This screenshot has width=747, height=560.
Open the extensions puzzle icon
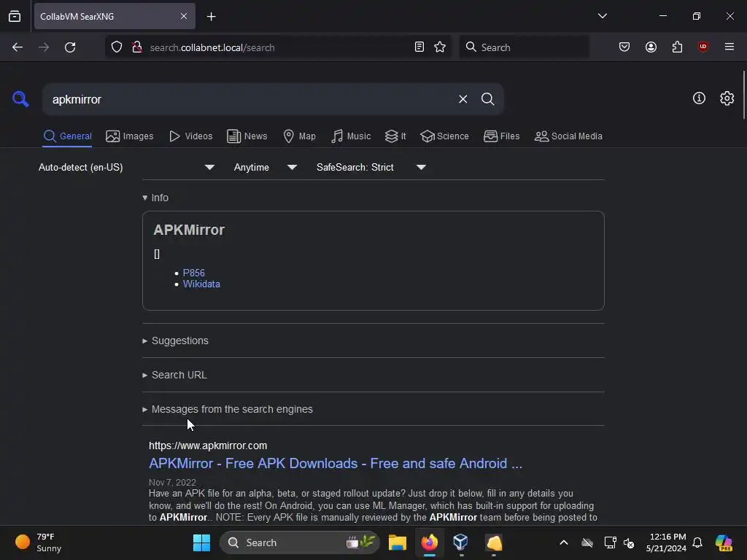[x=677, y=47]
